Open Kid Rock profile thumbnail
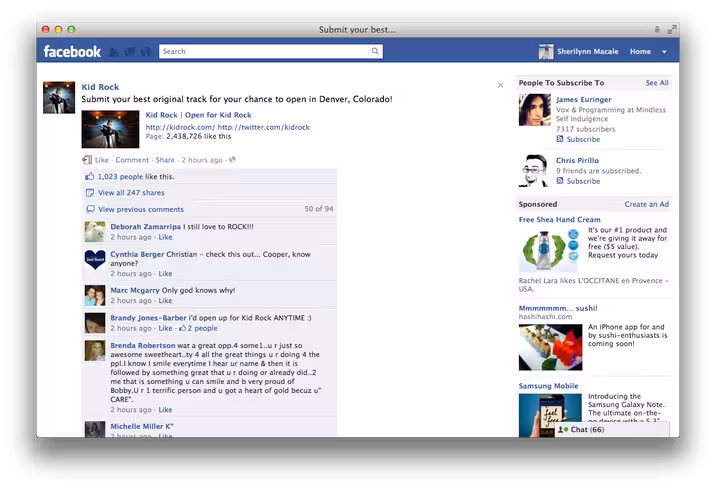This screenshot has width=716, height=488. 59,97
